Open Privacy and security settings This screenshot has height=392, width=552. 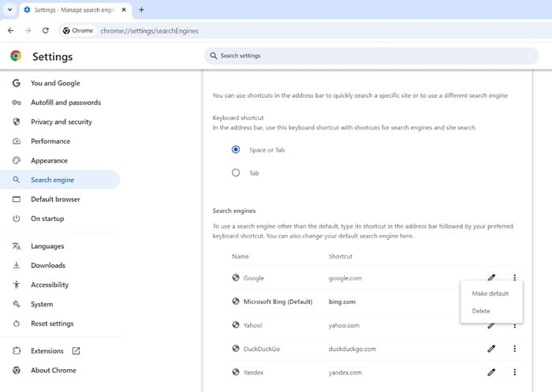coord(60,122)
